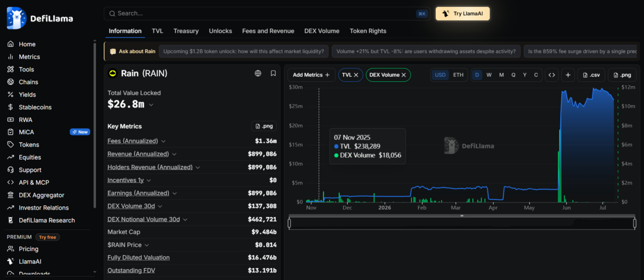Open DefiLlama Research in the sidebar
This screenshot has width=644, height=280.
[x=47, y=220]
